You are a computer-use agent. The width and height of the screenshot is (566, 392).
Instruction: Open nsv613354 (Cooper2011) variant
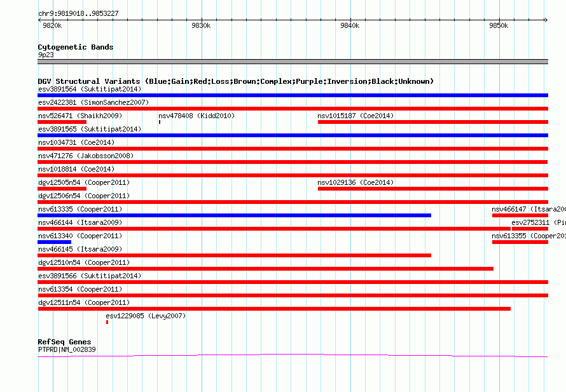(x=80, y=289)
